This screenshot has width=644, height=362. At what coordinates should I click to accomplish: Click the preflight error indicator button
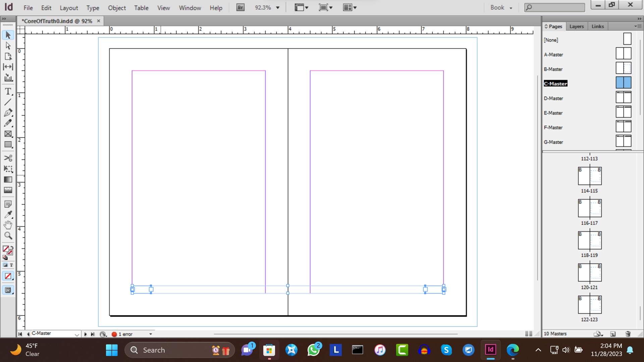click(x=115, y=334)
